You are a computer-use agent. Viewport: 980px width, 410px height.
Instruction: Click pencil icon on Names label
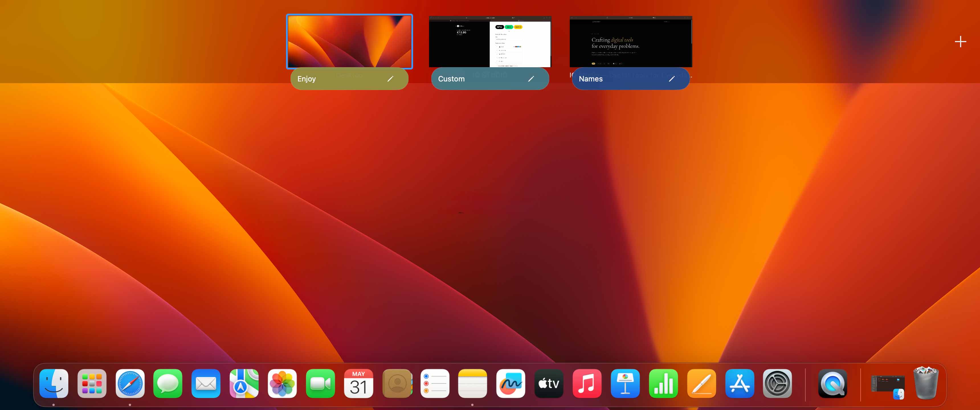click(x=672, y=79)
